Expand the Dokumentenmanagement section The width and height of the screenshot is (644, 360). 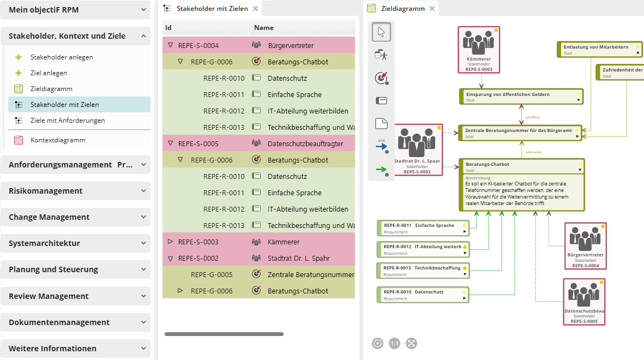pos(143,322)
